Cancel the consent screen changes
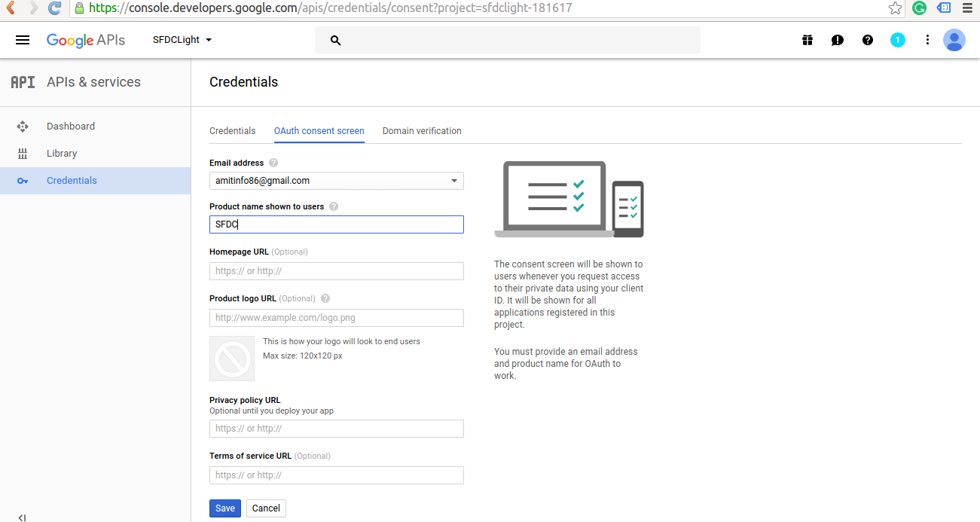The width and height of the screenshot is (980, 522). [x=265, y=508]
